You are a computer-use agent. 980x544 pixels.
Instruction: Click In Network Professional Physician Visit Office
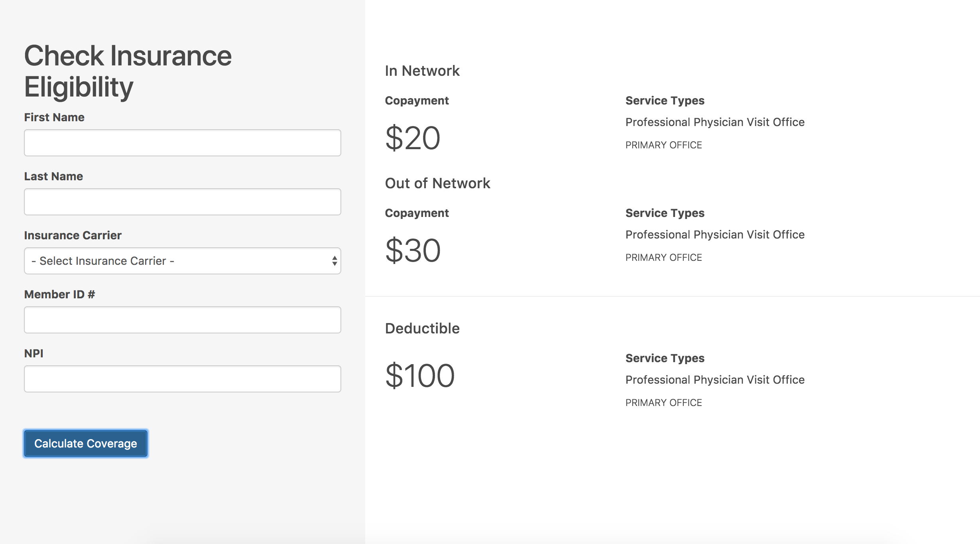pos(714,122)
